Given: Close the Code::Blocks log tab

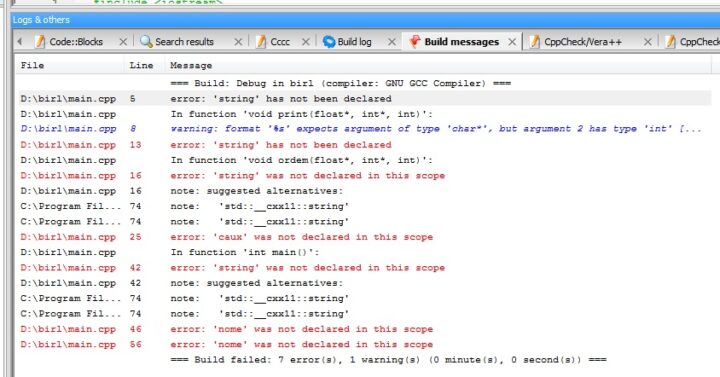Looking at the screenshot, I should (x=123, y=42).
